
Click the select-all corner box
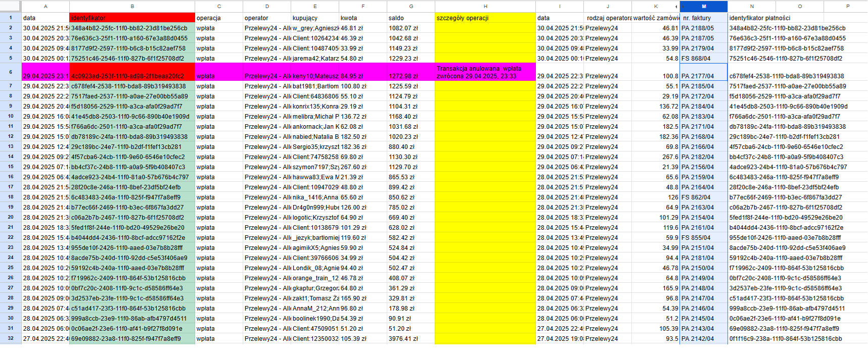10,7
